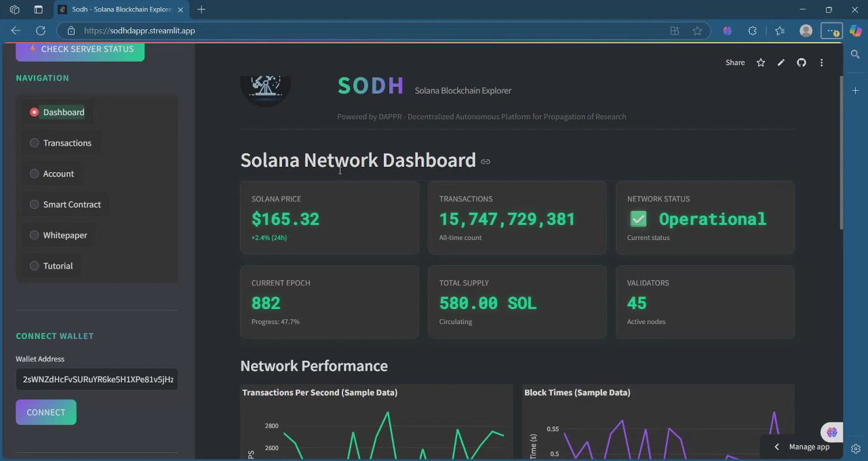Screen dimensions: 868x461
Task: Open Streamlit three-dot main menu
Action: 821,62
